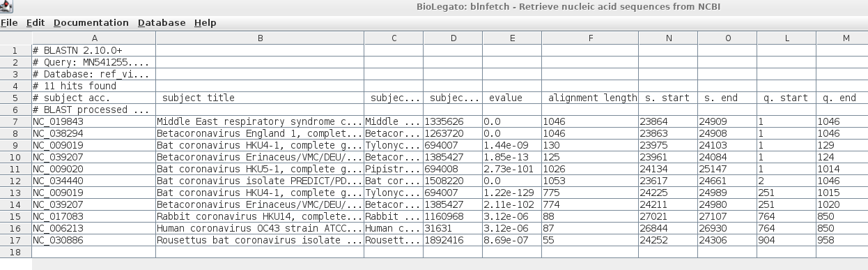The image size is (868, 270).
Task: Select column header B
Action: pyautogui.click(x=260, y=38)
